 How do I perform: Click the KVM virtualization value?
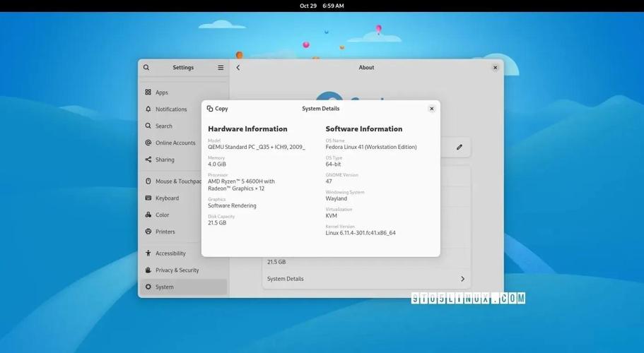coord(331,215)
